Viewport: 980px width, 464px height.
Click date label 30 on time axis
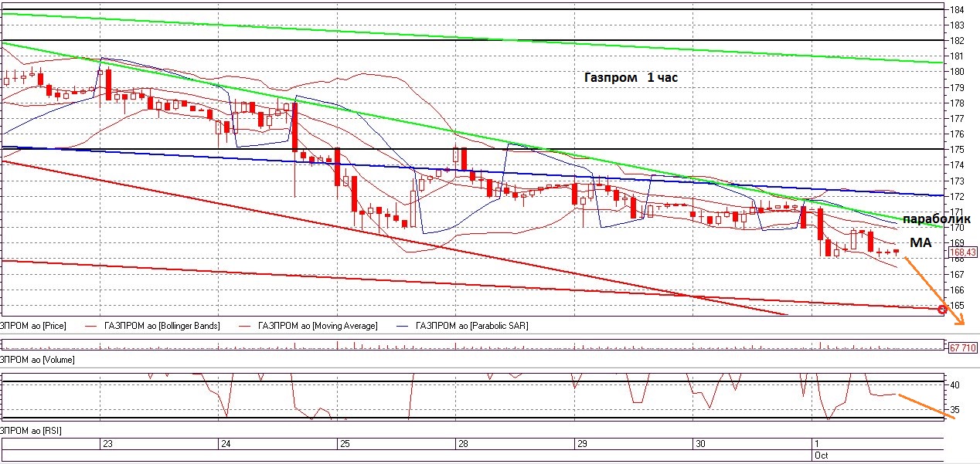(700, 444)
